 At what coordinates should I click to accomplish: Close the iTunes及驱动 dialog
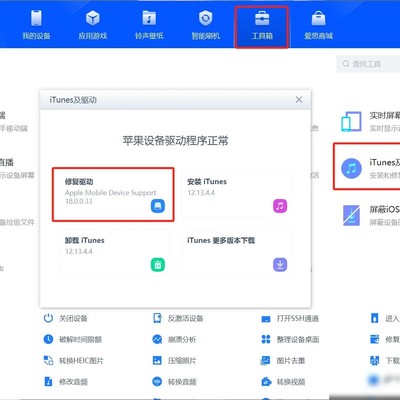(x=299, y=99)
